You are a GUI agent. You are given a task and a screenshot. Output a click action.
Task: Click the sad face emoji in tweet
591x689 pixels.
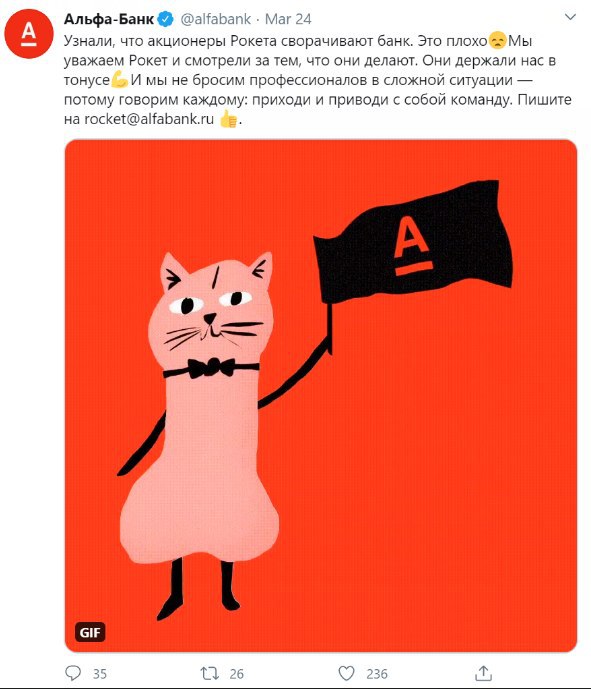click(497, 40)
